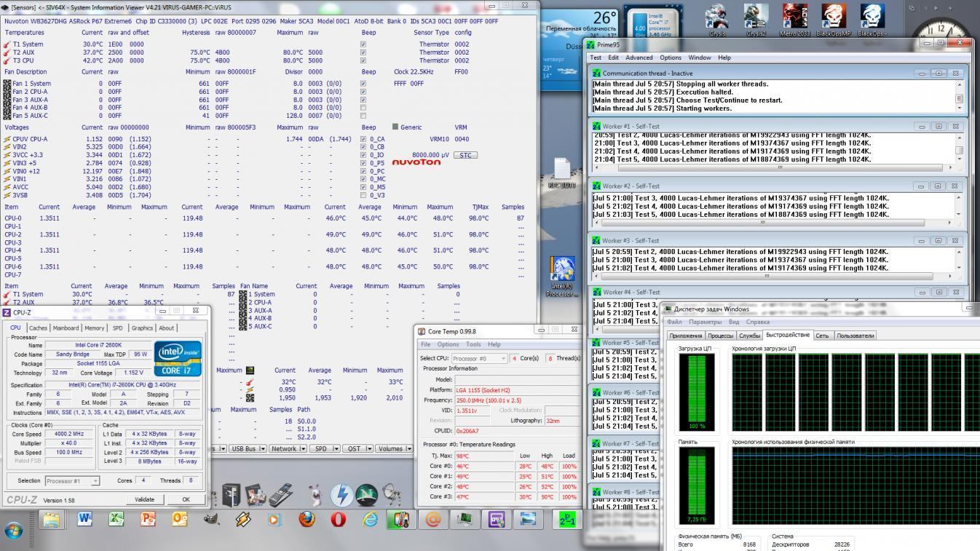Launch Crysis 2 from the desktop

pyautogui.click(x=756, y=20)
